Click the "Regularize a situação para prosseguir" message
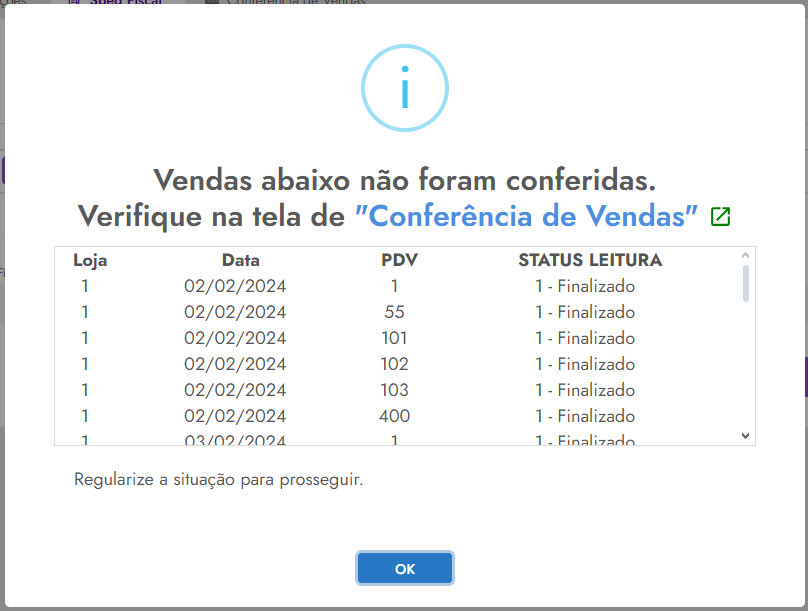The height and width of the screenshot is (611, 808). 218,480
